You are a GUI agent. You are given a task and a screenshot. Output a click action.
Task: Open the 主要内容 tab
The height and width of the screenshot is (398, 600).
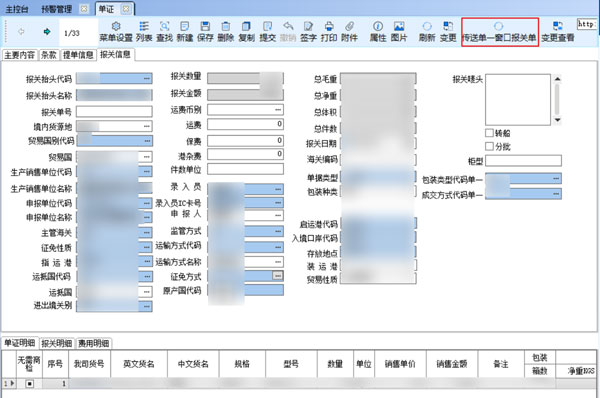point(20,55)
